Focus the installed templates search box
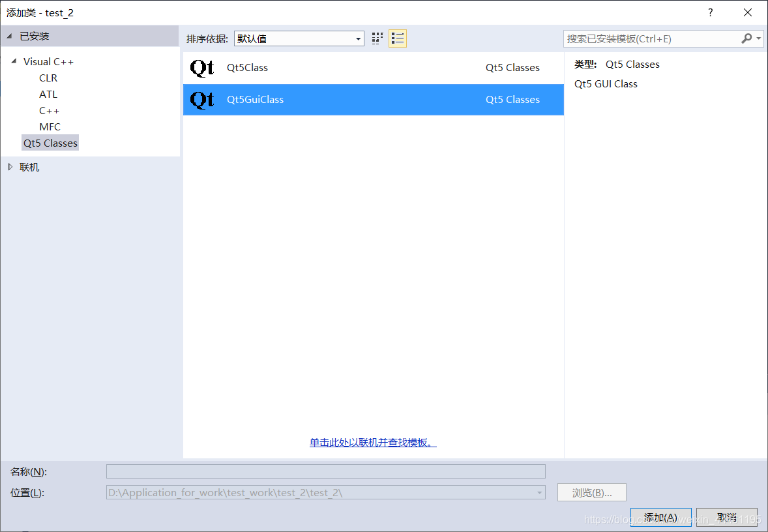 tap(651, 38)
